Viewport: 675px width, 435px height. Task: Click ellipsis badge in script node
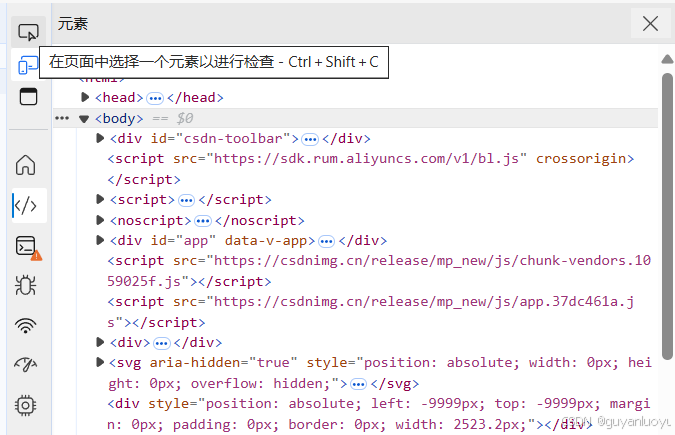(186, 201)
